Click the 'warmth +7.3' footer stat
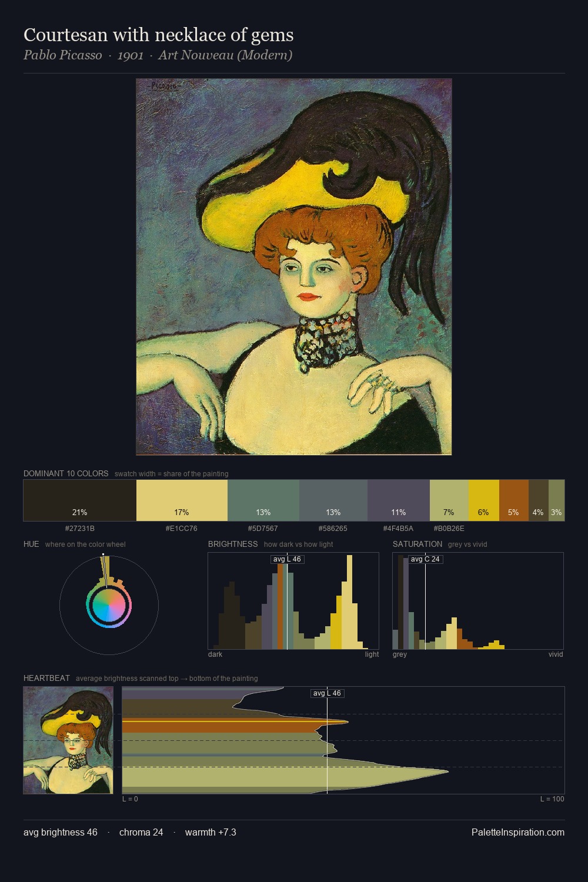The height and width of the screenshot is (882, 588). point(211,832)
